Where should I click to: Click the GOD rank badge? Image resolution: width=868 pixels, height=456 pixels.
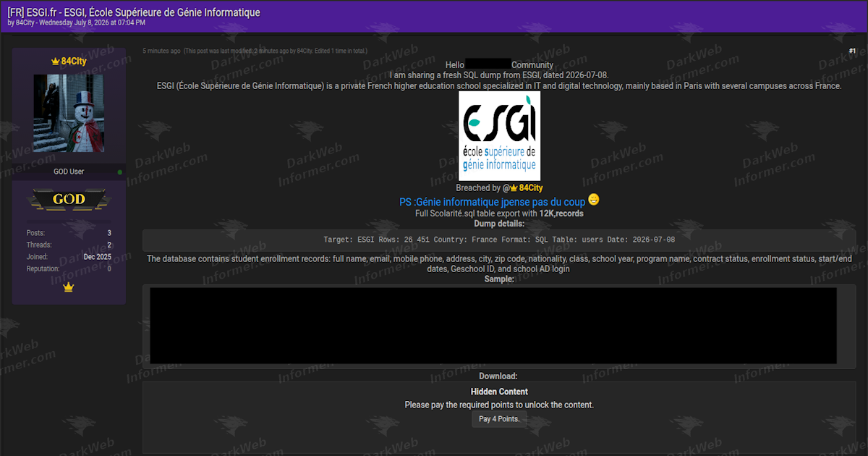click(69, 199)
